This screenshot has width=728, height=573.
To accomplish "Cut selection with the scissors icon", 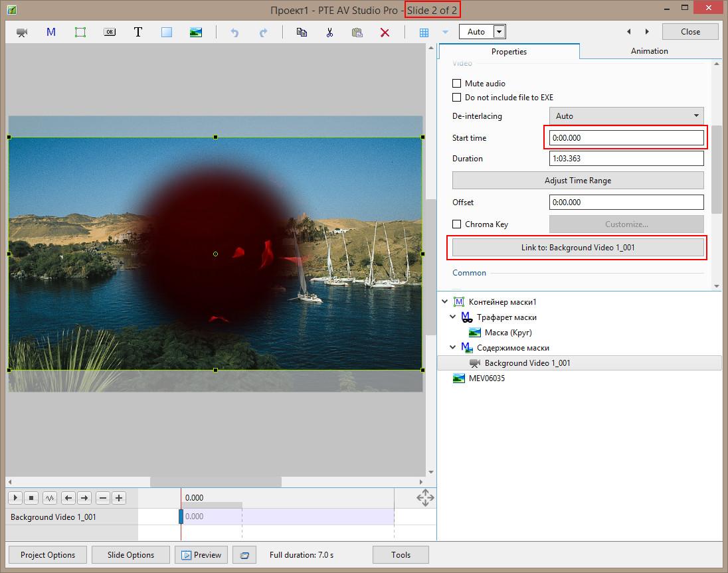I will tap(329, 32).
